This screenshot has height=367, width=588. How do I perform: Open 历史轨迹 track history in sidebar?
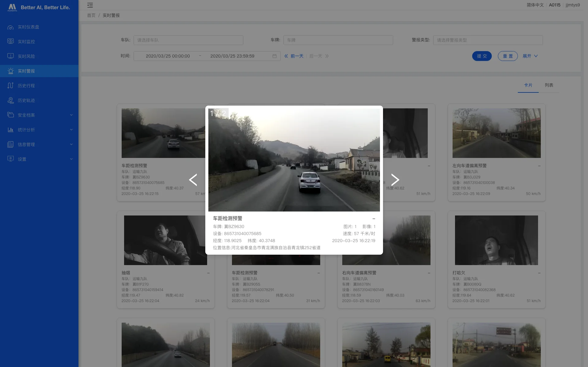click(26, 100)
